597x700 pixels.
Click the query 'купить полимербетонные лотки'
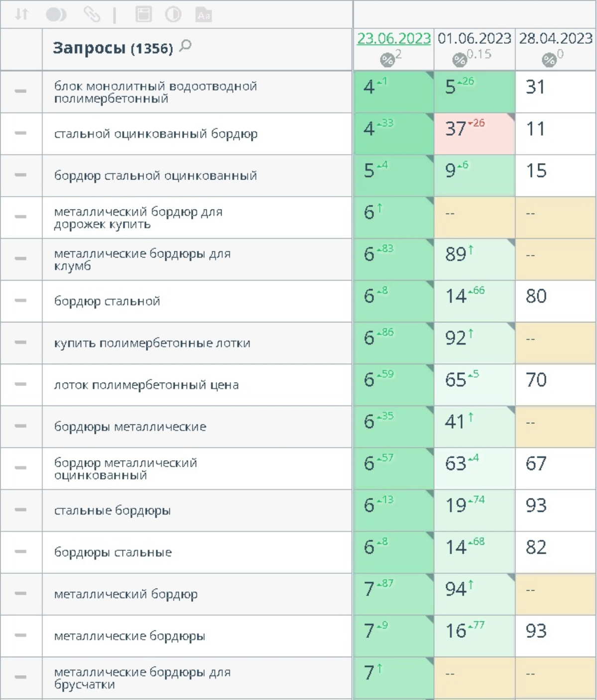[x=152, y=343]
